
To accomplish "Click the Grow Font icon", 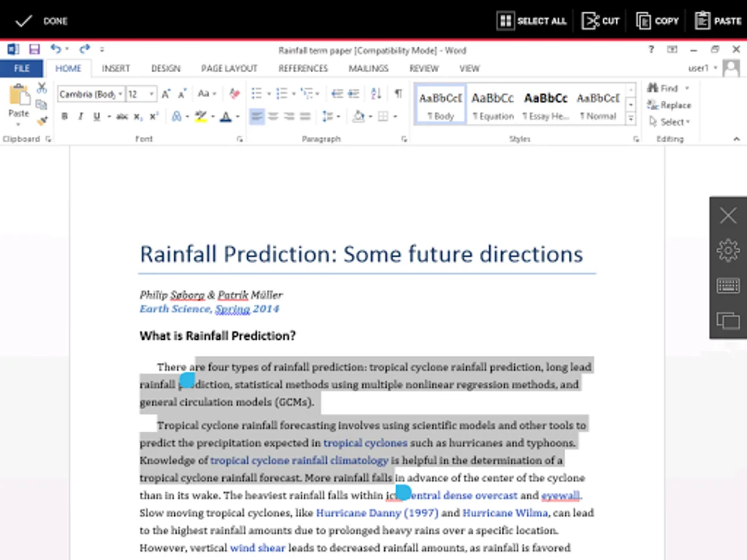I will (x=166, y=94).
